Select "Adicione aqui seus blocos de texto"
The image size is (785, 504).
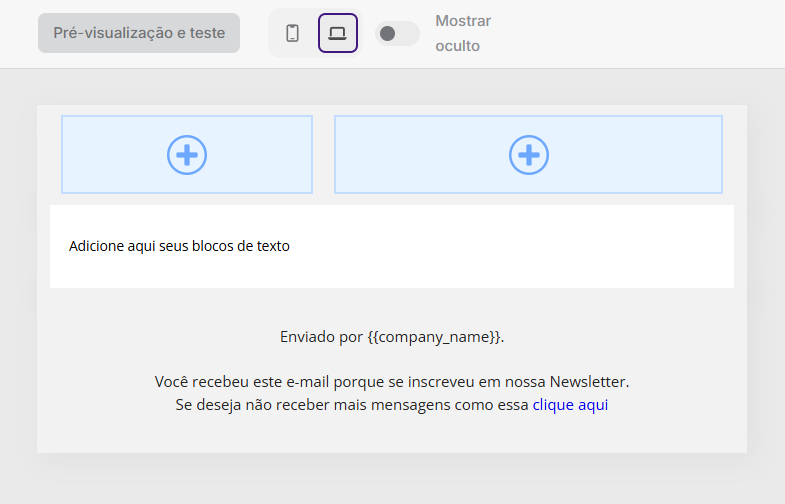(x=179, y=246)
